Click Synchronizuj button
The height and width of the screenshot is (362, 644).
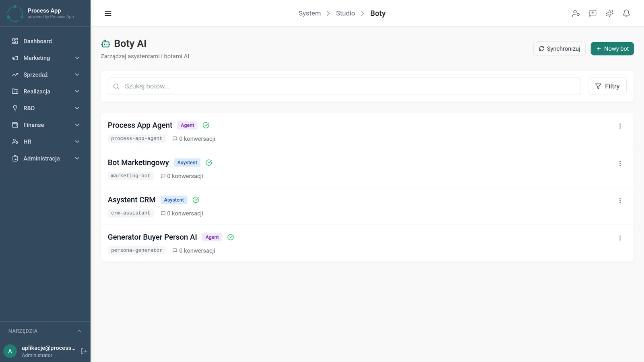click(x=559, y=49)
